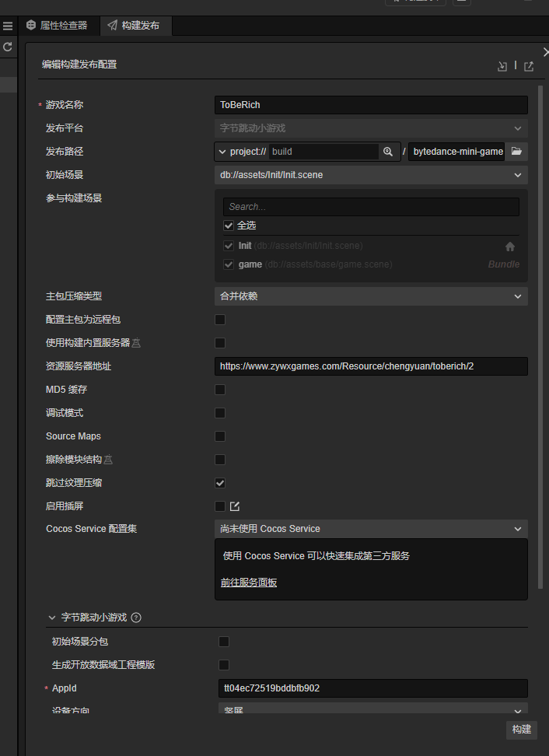Click the 使用 Cocos Service 可以快速集成第三方服务 text

(x=316, y=556)
